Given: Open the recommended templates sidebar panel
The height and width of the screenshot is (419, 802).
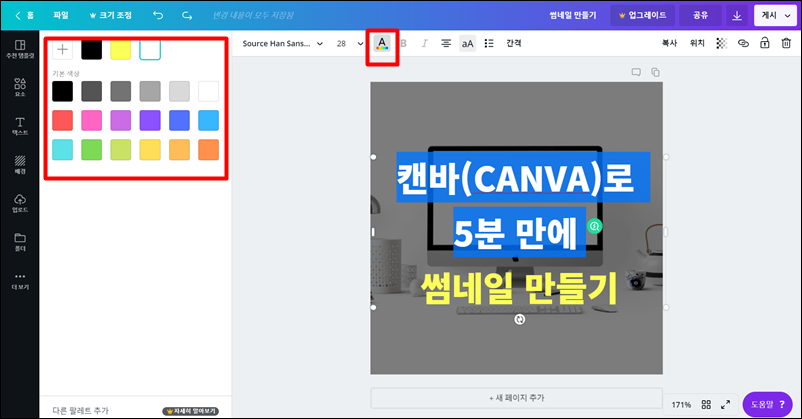Looking at the screenshot, I should [20, 49].
